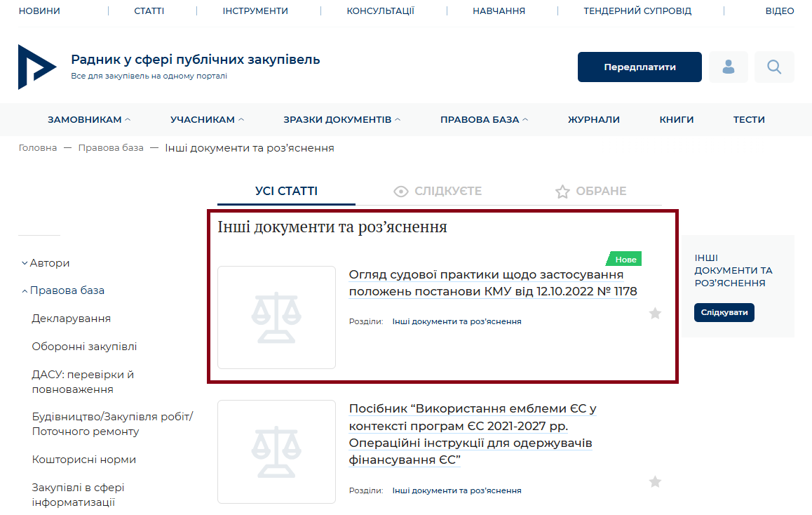Click the eye icon beside Слідкуєте
This screenshot has width=812, height=515.
[401, 192]
